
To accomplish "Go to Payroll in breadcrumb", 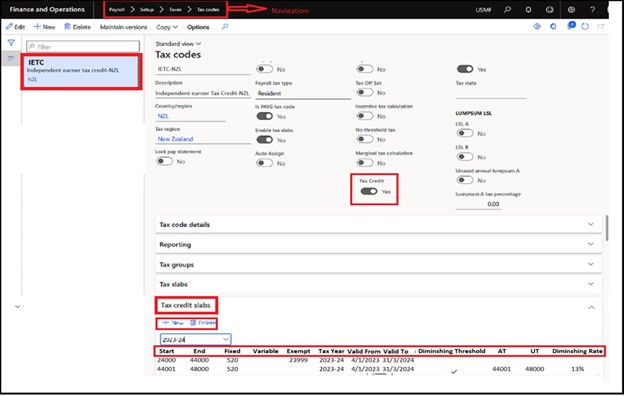I will tap(117, 9).
